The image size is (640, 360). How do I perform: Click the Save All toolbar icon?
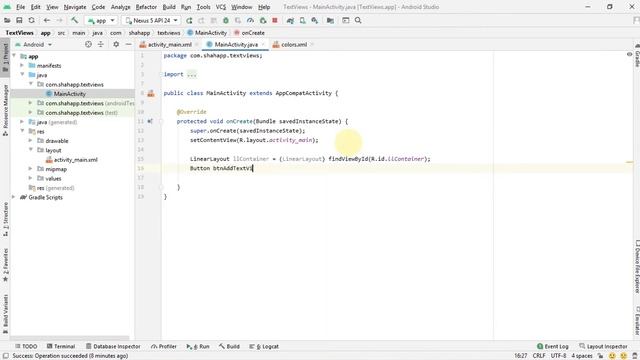click(x=19, y=20)
